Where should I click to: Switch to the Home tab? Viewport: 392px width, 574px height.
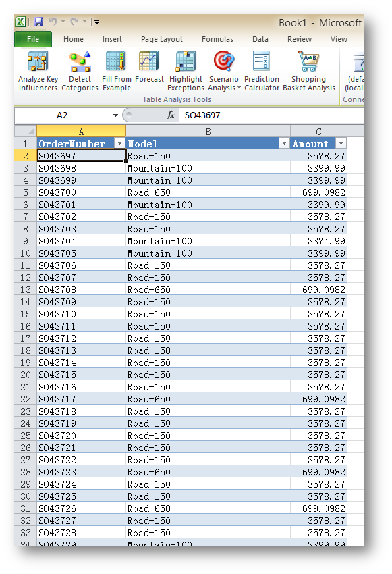pyautogui.click(x=74, y=39)
